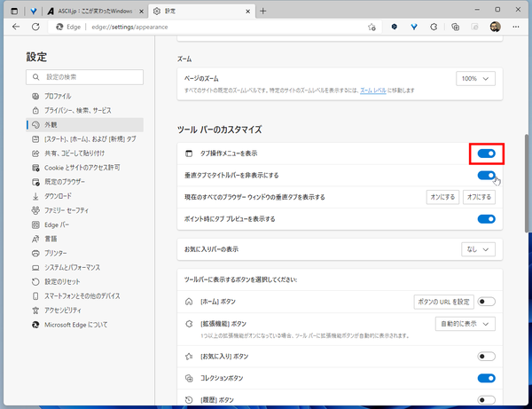Open the new tab plus button
The image size is (532, 409).
tap(262, 10)
